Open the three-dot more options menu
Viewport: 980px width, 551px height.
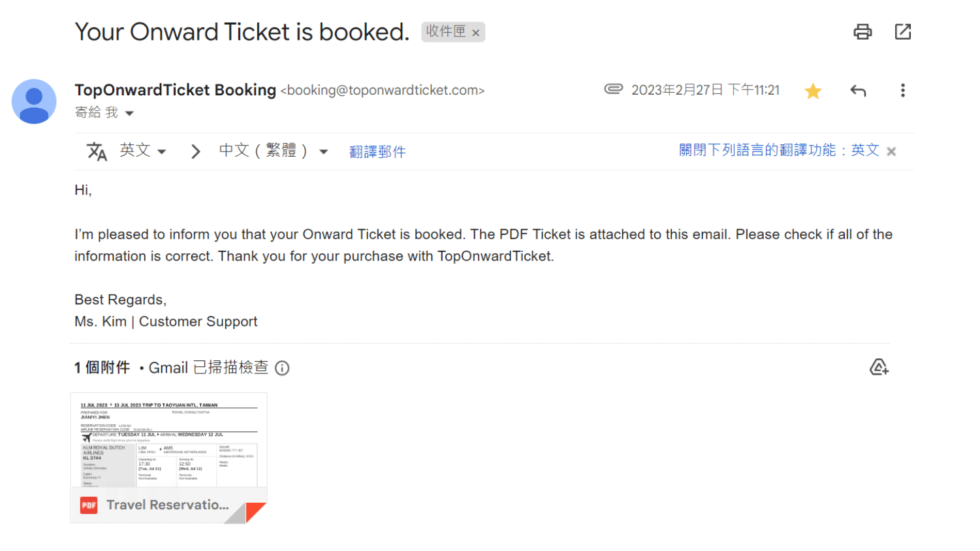[903, 91]
